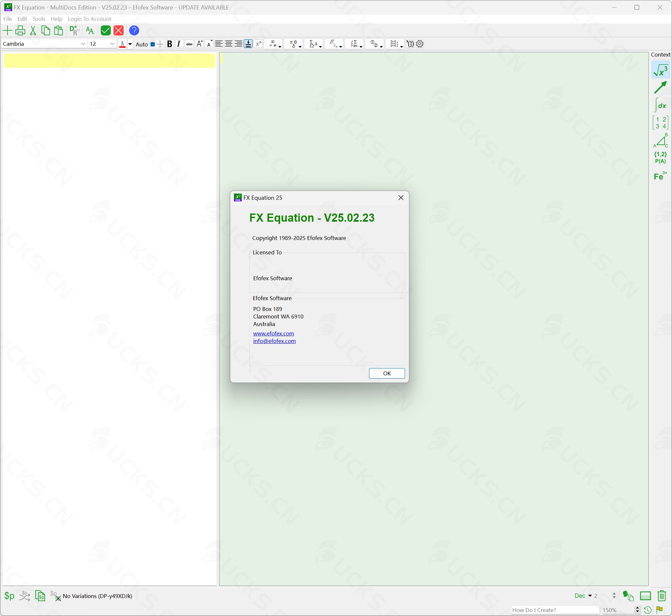
Task: Select the green arrow vector context
Action: click(x=660, y=87)
